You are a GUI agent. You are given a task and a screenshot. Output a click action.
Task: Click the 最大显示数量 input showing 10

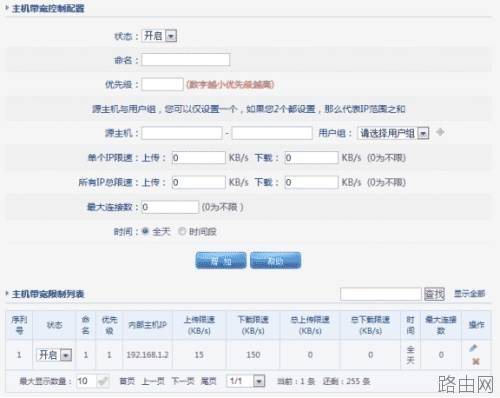[86, 381]
